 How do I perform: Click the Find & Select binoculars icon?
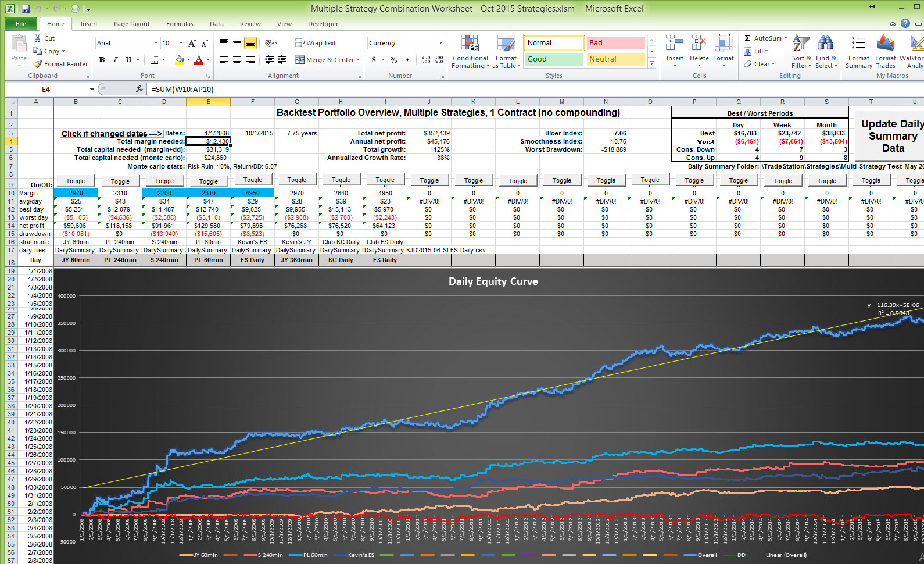(x=825, y=44)
